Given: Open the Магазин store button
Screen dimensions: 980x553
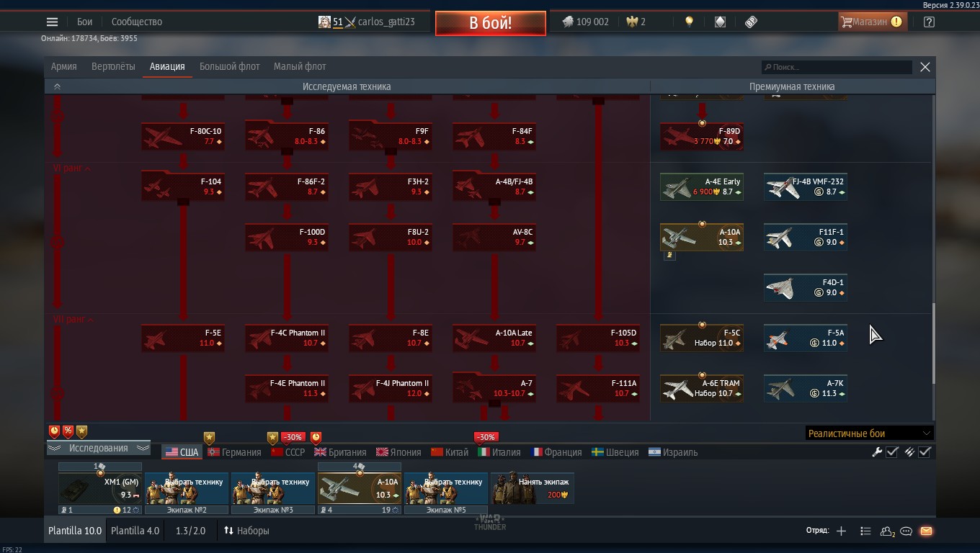Looking at the screenshot, I should [871, 22].
